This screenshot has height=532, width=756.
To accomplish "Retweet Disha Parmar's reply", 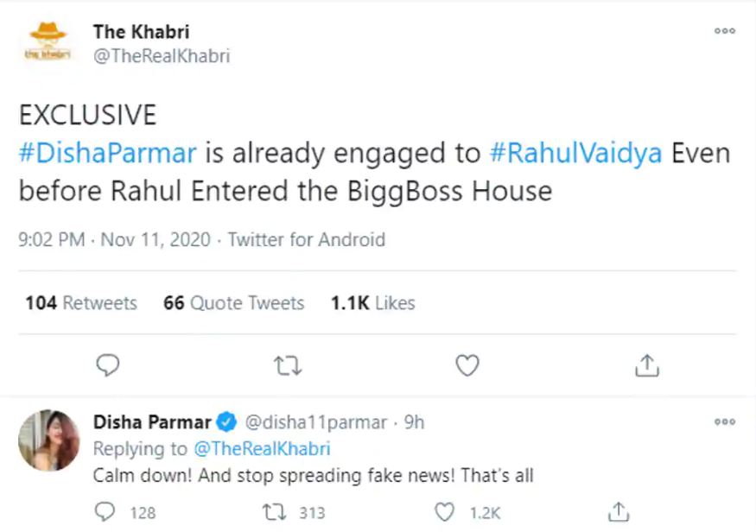I will click(x=276, y=512).
